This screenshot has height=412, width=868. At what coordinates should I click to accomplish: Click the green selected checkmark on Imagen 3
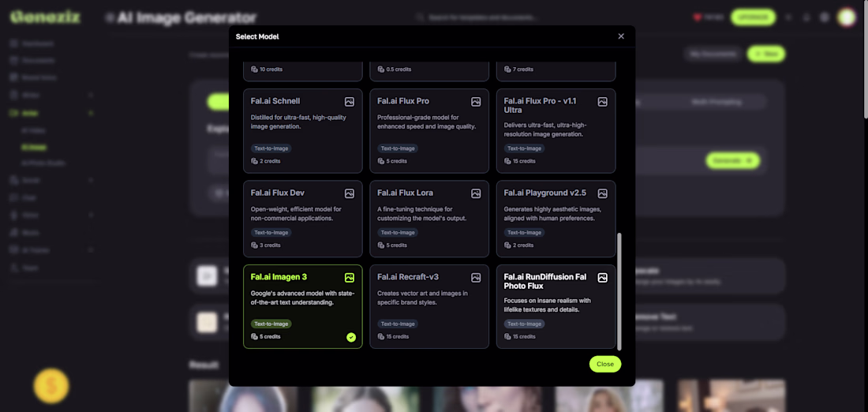[351, 337]
